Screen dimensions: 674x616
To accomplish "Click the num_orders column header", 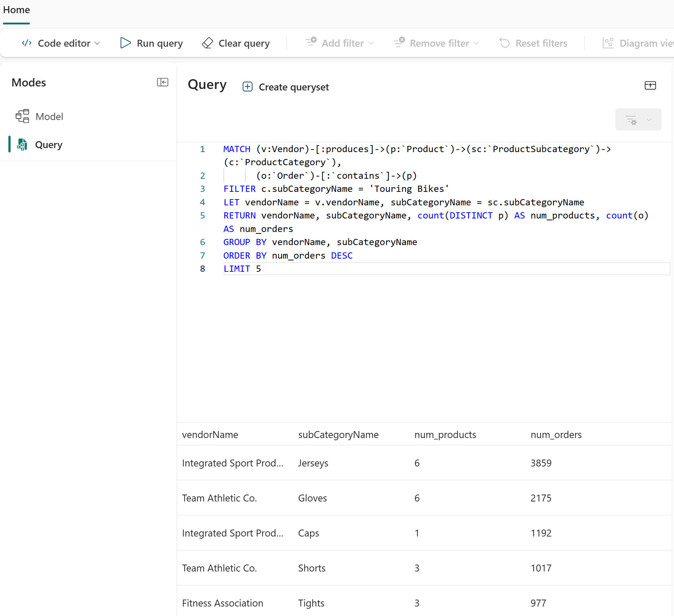I will click(556, 434).
